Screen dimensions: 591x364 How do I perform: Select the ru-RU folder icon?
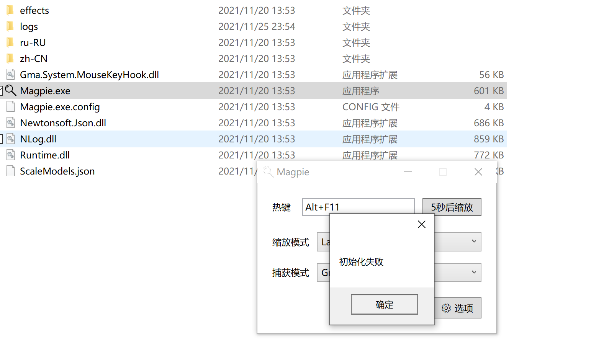point(10,42)
